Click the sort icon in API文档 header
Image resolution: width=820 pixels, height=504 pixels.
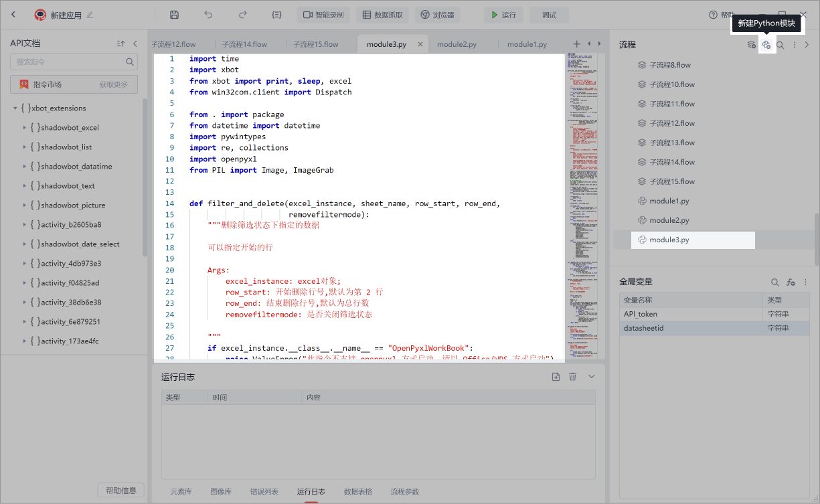[121, 44]
